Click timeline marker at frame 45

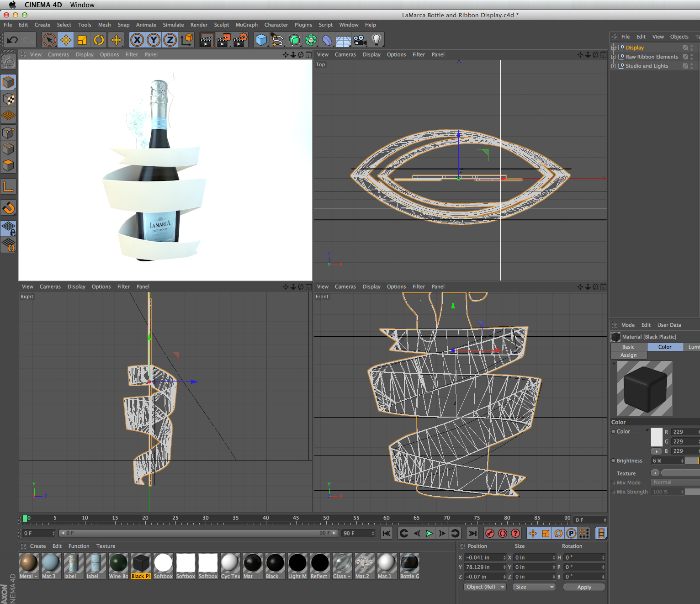tap(296, 519)
